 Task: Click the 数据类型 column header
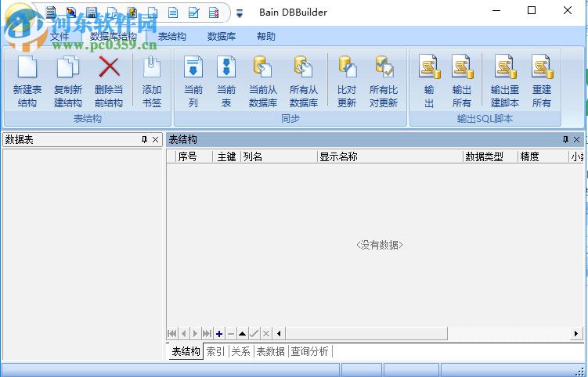tap(490, 156)
